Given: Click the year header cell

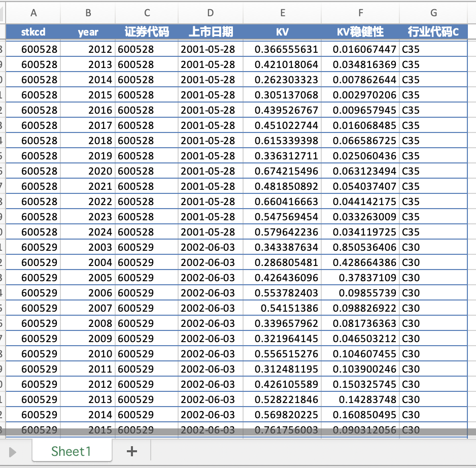Looking at the screenshot, I should [88, 32].
